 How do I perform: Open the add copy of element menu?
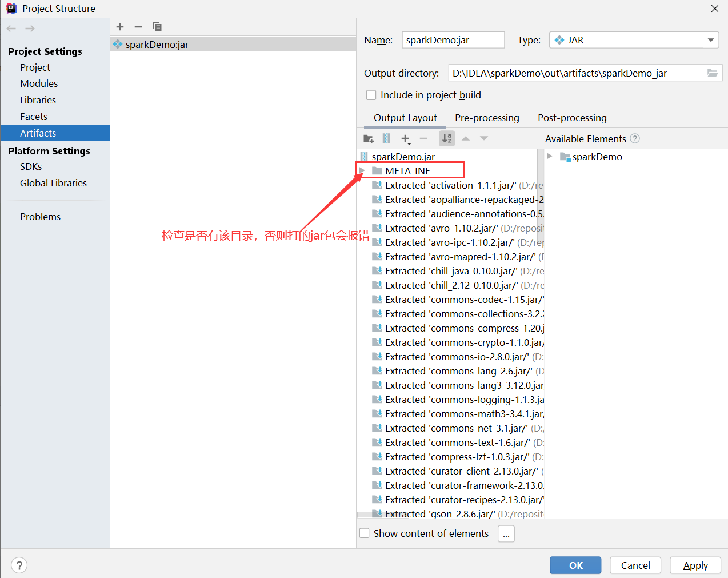tap(406, 138)
